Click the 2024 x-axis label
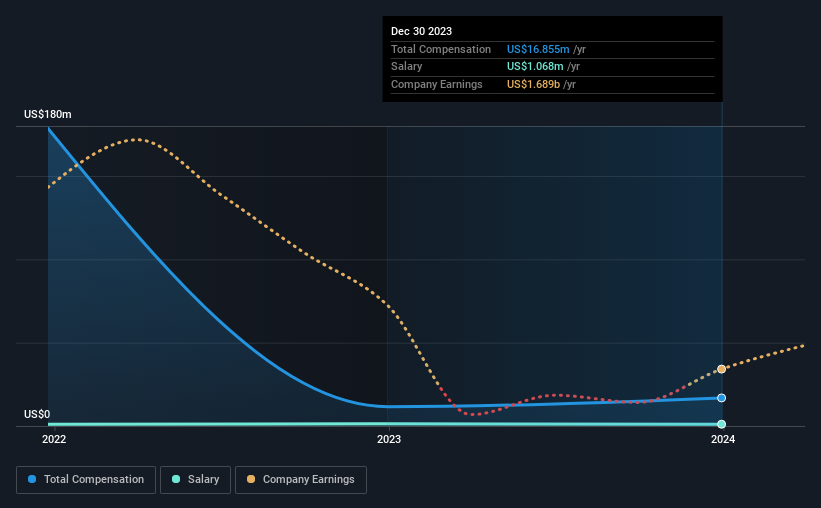The height and width of the screenshot is (508, 821). click(723, 439)
